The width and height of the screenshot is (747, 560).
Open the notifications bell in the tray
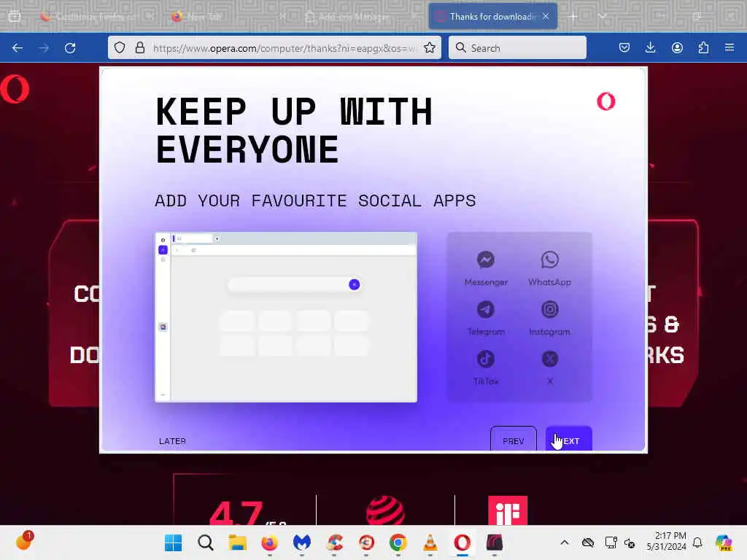click(697, 542)
